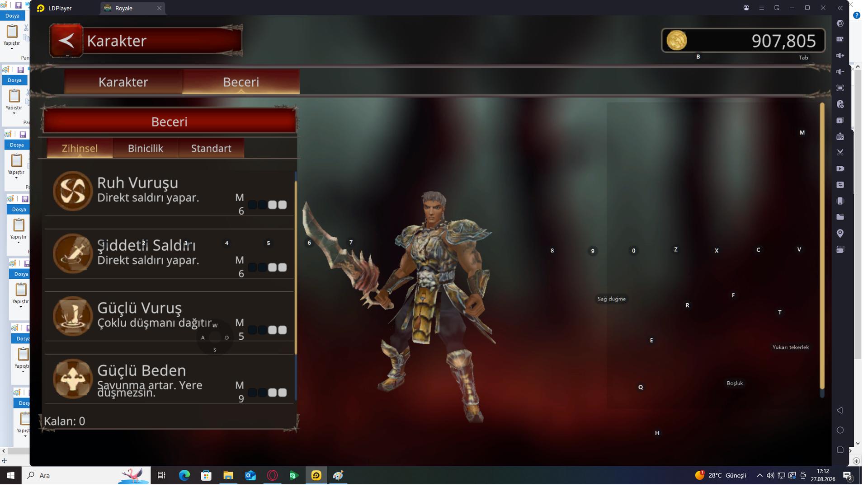
Task: Open the Task View button on taskbar
Action: (x=161, y=476)
